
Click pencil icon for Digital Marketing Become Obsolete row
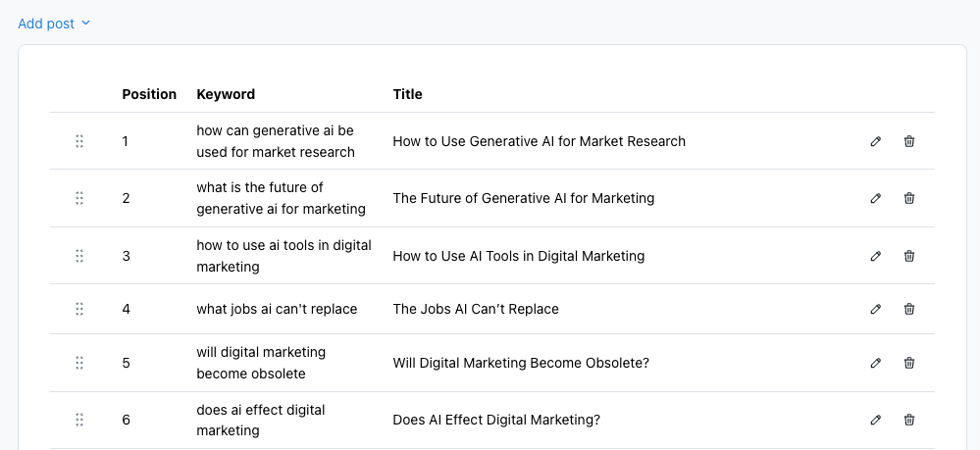coord(876,363)
